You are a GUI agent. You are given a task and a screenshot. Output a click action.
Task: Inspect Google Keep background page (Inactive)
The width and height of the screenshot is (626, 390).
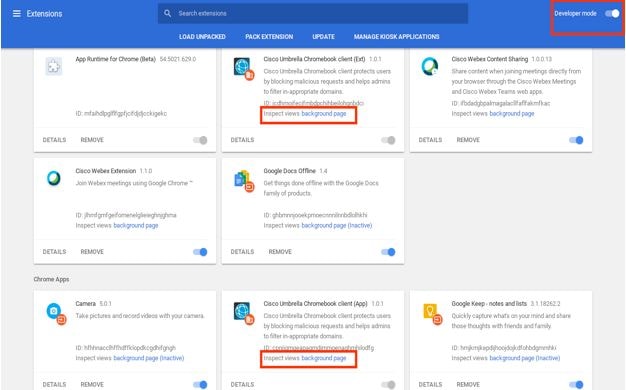(x=525, y=358)
